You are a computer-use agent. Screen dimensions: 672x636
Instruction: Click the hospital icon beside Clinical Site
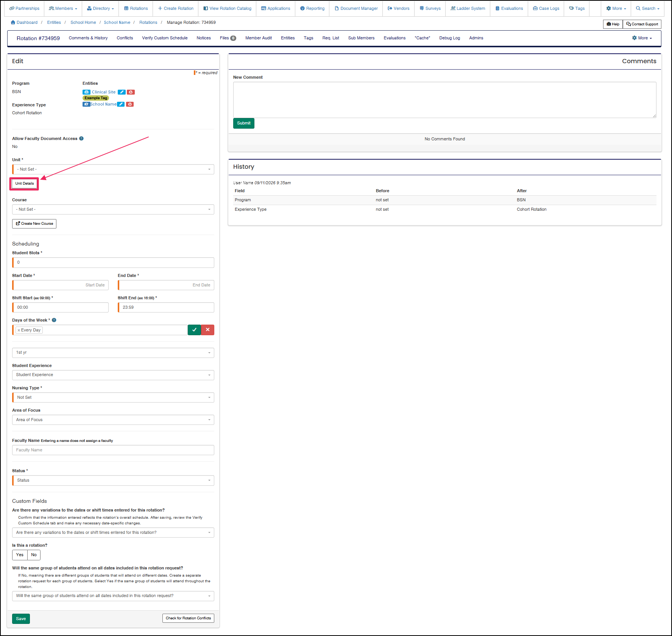point(86,92)
